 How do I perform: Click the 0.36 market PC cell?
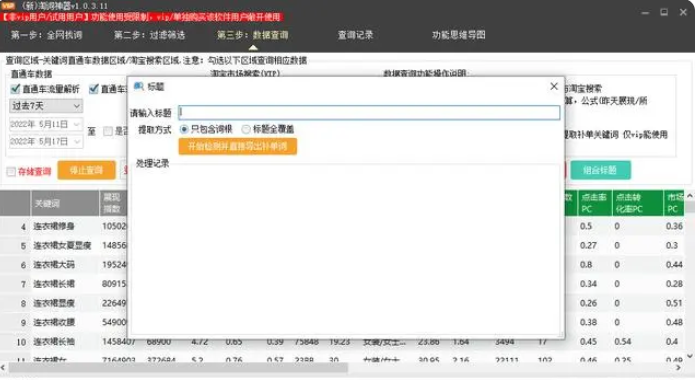coord(674,226)
